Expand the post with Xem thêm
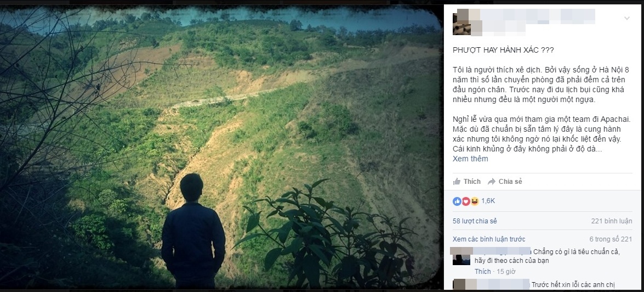This screenshot has width=644, height=292. [470, 159]
